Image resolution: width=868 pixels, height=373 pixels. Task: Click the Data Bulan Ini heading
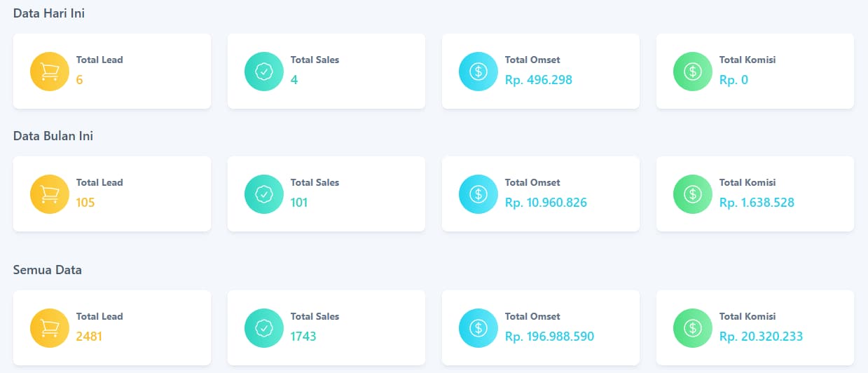point(53,136)
